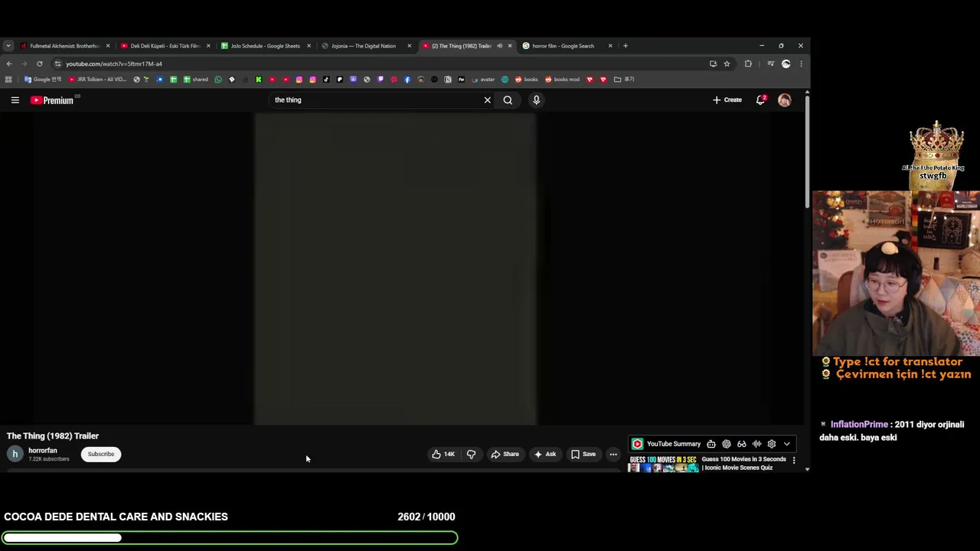Clear the 'the thing' search text
The height and width of the screenshot is (551, 980).
pyautogui.click(x=487, y=100)
